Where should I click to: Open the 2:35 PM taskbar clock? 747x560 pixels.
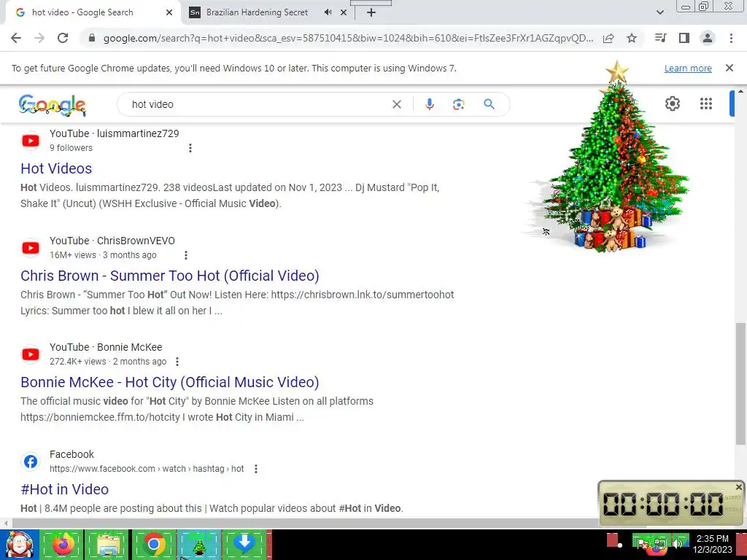(x=712, y=544)
